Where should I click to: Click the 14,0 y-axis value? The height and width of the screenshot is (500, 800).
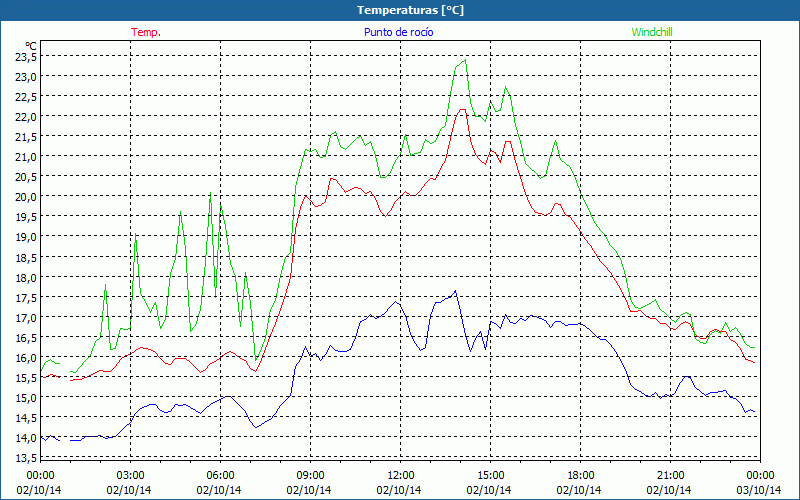pos(26,438)
